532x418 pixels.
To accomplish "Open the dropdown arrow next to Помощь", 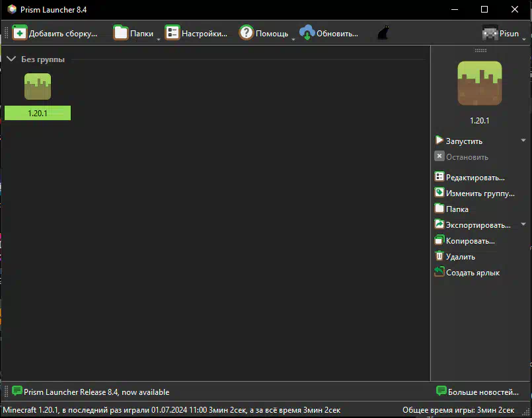I will tap(293, 40).
